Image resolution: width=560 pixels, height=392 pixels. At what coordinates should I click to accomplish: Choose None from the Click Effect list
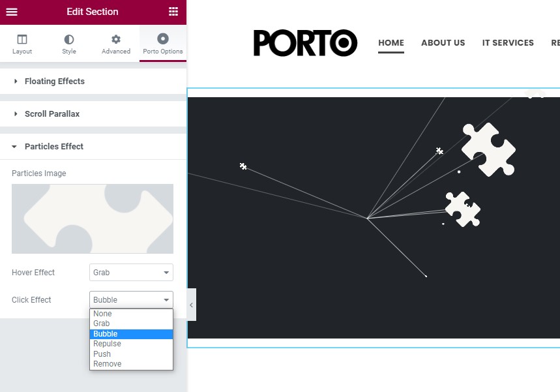pos(131,314)
